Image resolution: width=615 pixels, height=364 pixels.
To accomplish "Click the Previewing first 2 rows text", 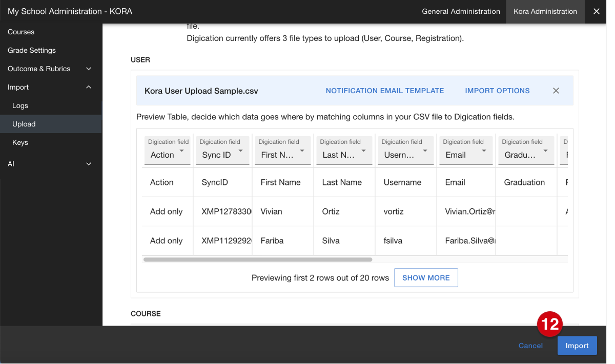I will coord(320,277).
